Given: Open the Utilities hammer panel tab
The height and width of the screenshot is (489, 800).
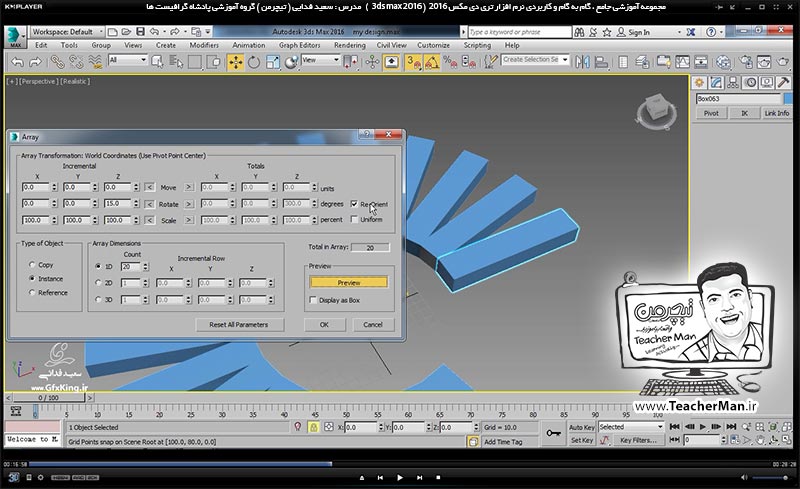Looking at the screenshot, I should click(x=784, y=82).
